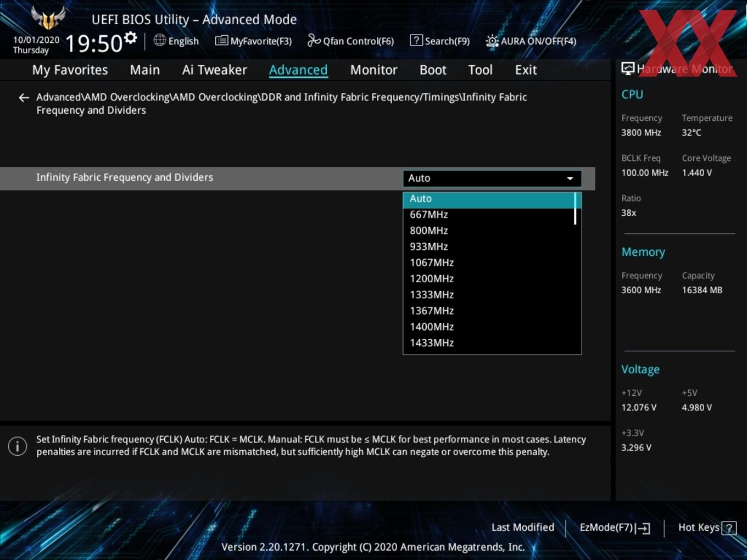Open Qfan Control(F6)

point(350,41)
